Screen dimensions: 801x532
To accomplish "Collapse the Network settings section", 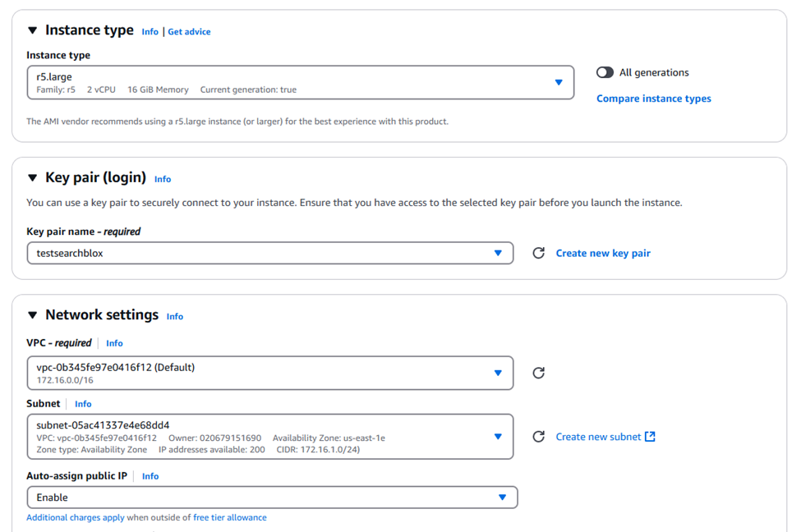I will pyautogui.click(x=33, y=314).
